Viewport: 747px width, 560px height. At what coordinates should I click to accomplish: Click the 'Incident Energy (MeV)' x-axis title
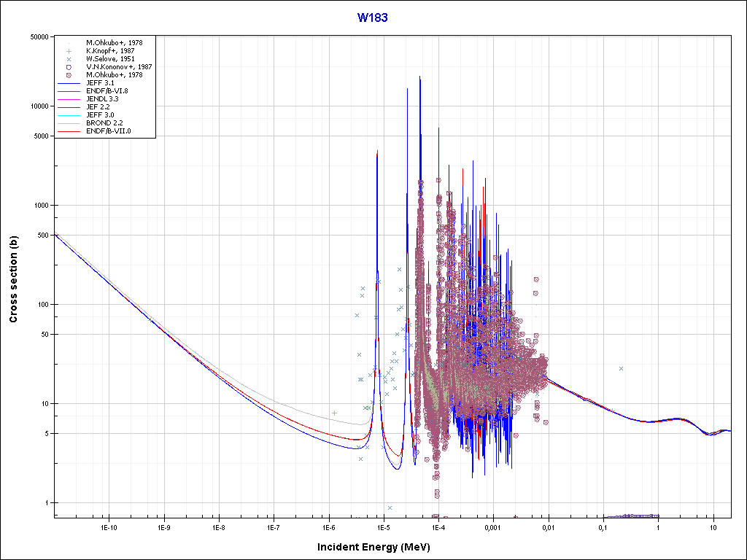[373, 547]
